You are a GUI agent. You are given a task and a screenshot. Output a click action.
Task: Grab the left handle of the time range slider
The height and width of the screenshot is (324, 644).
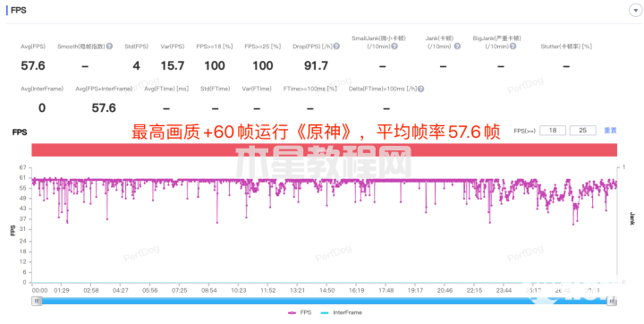pos(37,302)
